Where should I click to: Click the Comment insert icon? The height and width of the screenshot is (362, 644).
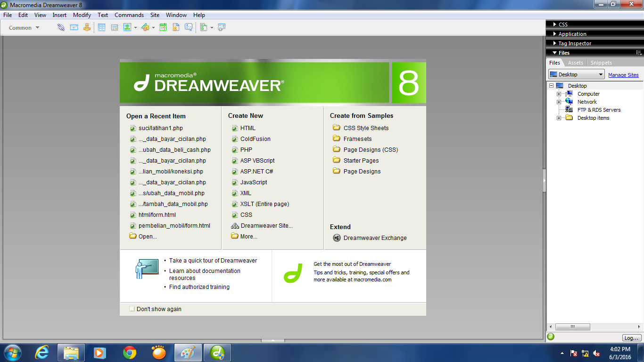(189, 27)
